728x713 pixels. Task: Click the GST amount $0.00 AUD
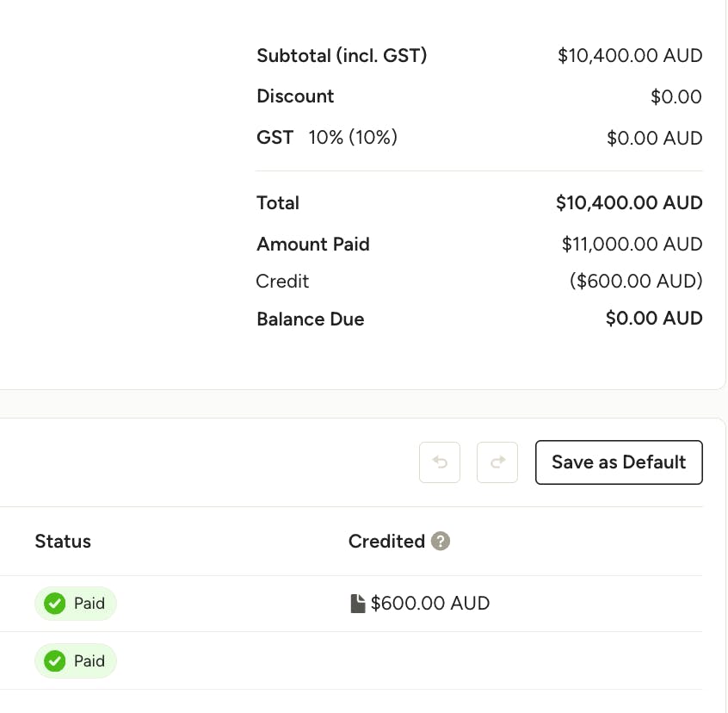[x=654, y=138]
